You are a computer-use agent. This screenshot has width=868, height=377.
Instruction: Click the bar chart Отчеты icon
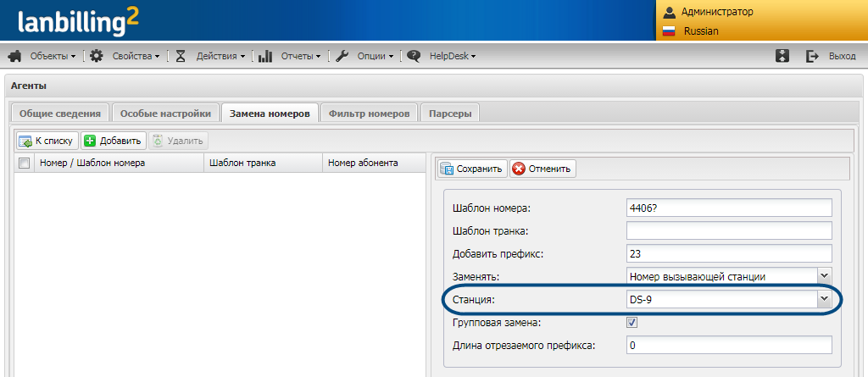pos(265,56)
